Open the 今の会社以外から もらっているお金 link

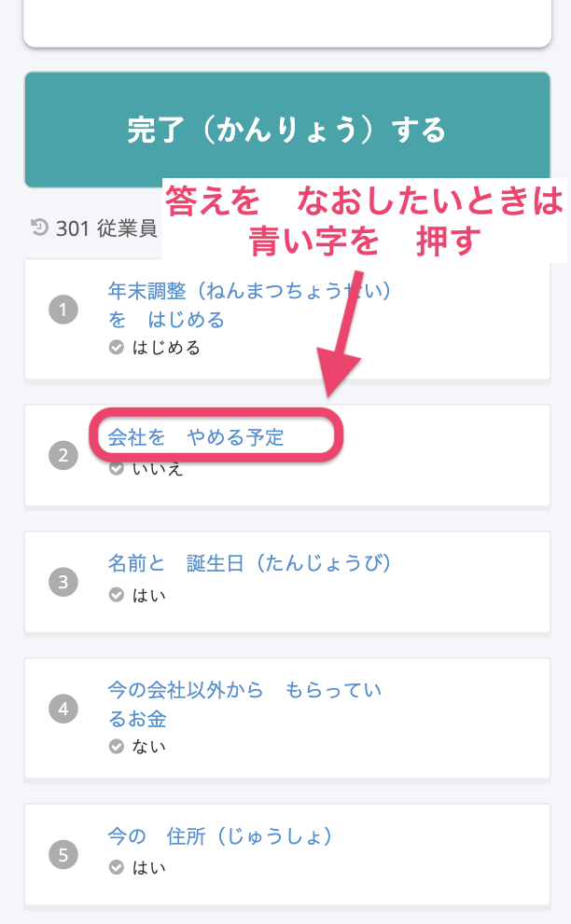244,704
